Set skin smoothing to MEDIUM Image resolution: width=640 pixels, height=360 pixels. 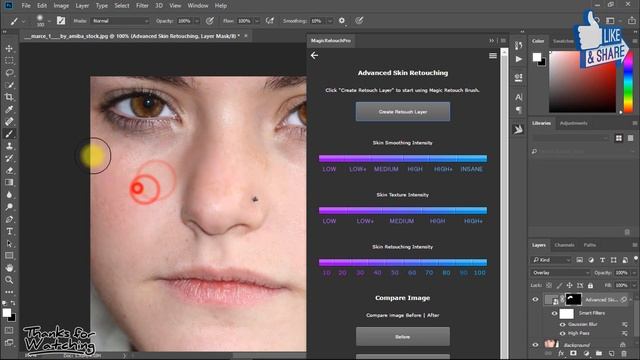click(386, 169)
